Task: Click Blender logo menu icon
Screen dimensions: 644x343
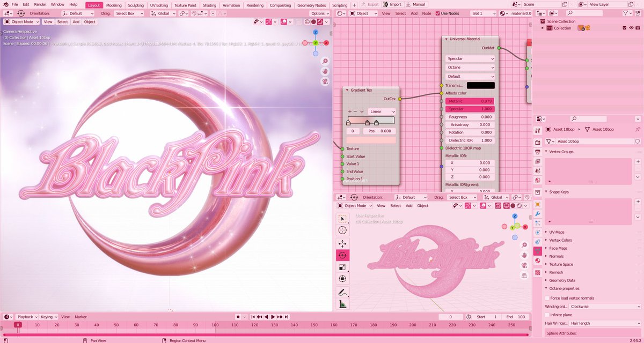Action: click(5, 4)
